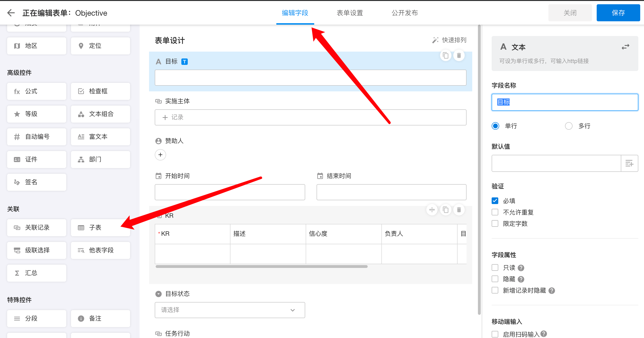Delete the 目标 field with trash icon
This screenshot has height=338, width=644.
[x=459, y=55]
